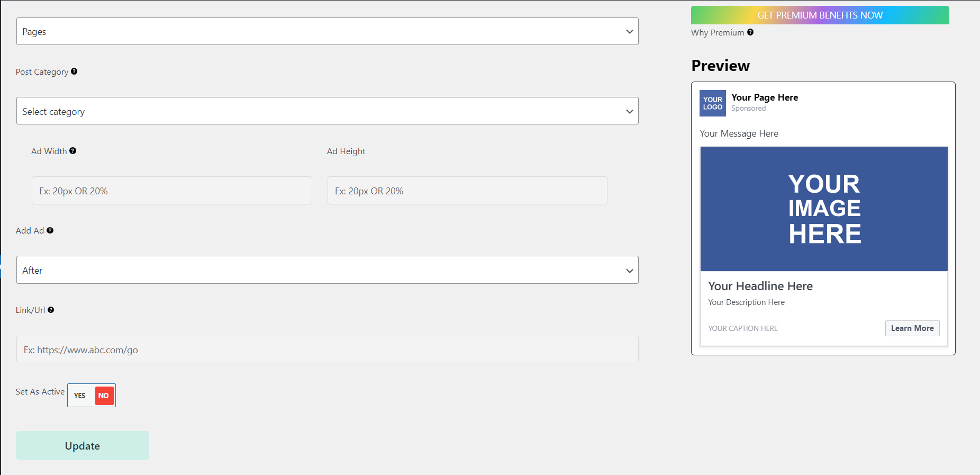Expand the Select category dropdown
980x475 pixels.
328,111
